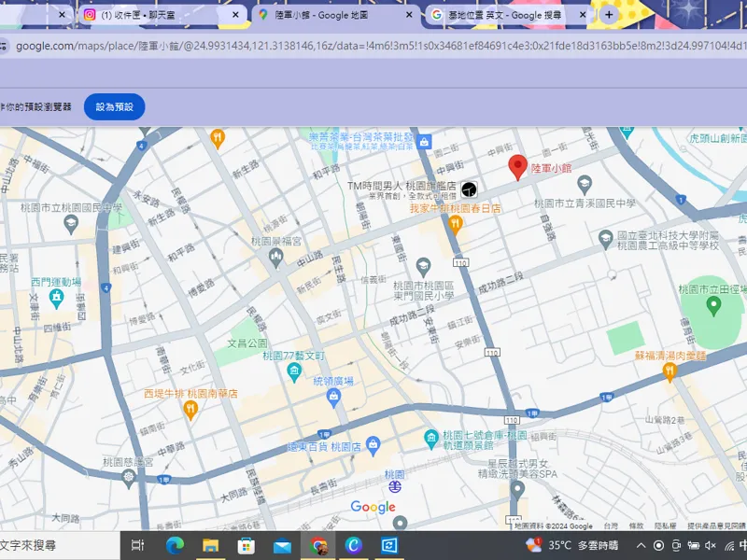Close the Instagram 收件匣 tab
This screenshot has height=560, width=747.
pyautogui.click(x=235, y=15)
